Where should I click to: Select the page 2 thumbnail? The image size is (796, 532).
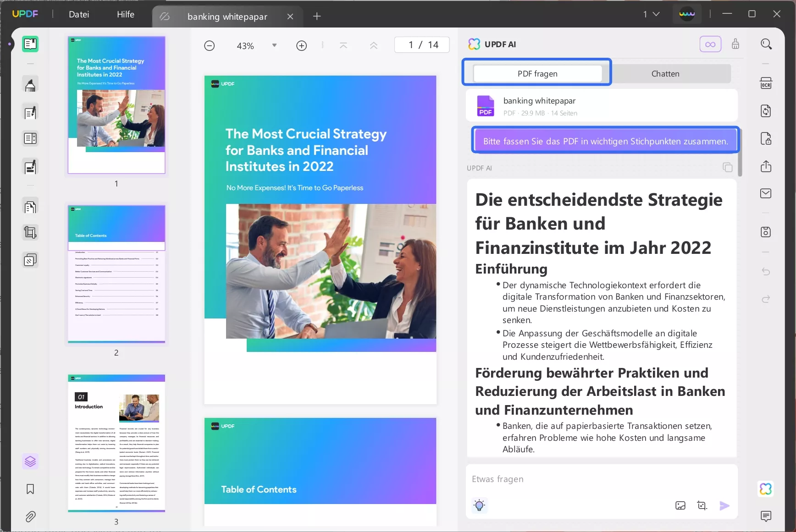pyautogui.click(x=116, y=274)
